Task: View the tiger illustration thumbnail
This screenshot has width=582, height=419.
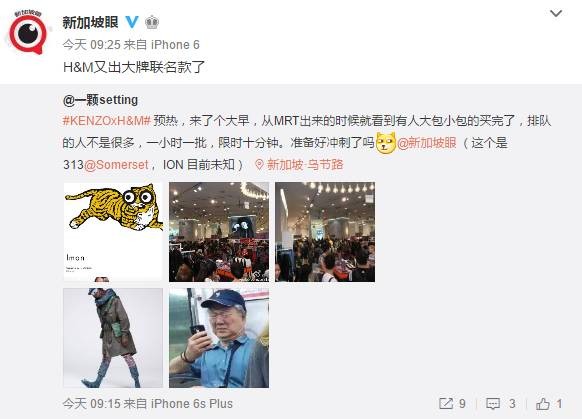Action: pyautogui.click(x=113, y=232)
